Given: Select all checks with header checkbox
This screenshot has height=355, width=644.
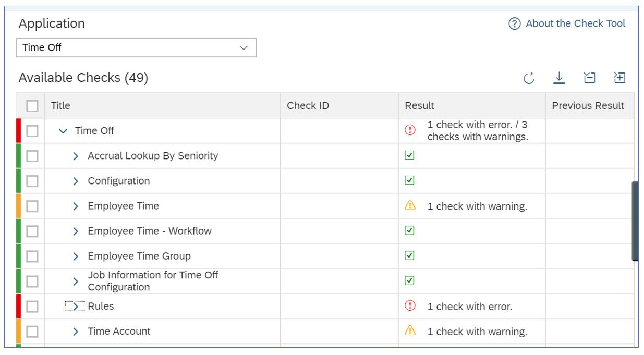Looking at the screenshot, I should (32, 106).
